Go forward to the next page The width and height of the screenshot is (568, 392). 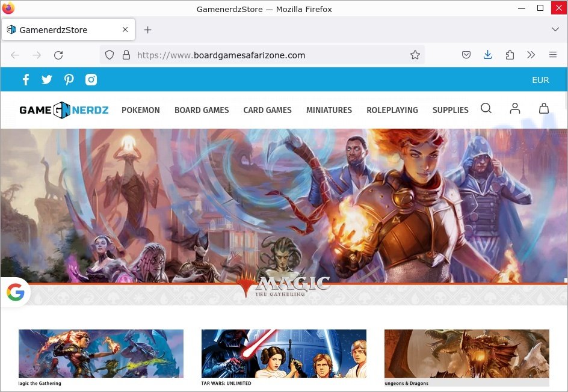[37, 55]
